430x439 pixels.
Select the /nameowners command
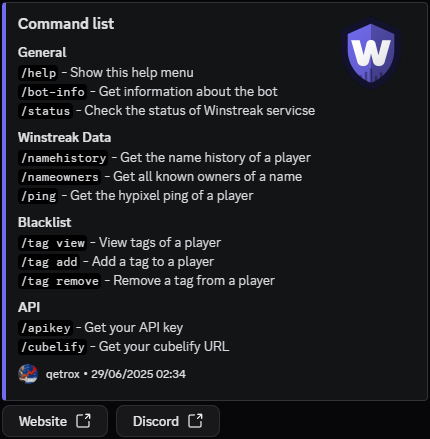pyautogui.click(x=59, y=177)
